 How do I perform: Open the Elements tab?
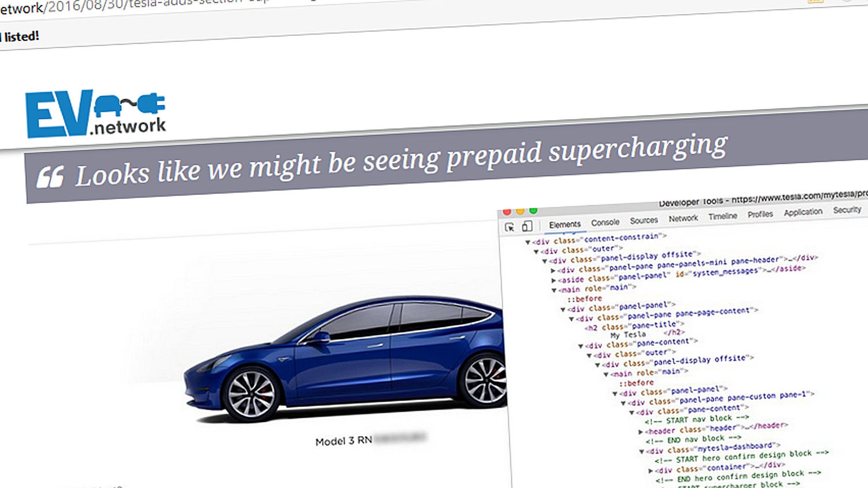(x=565, y=225)
